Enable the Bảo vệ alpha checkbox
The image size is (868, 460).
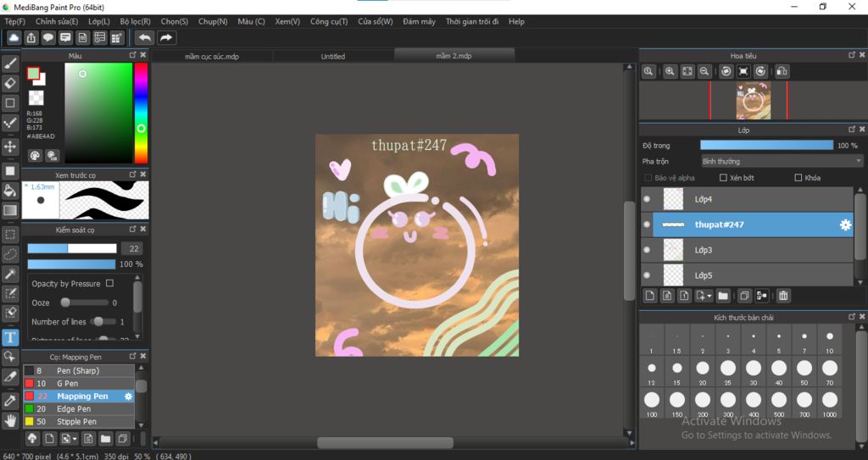point(648,178)
